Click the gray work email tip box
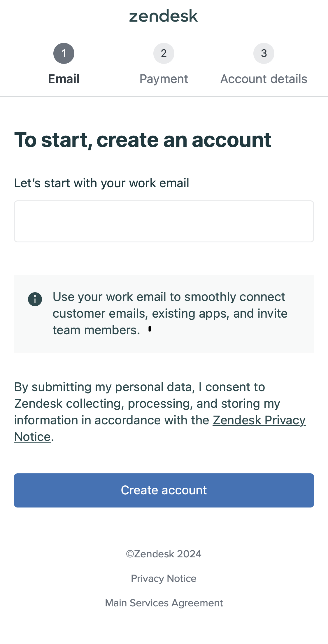The width and height of the screenshot is (328, 644). (164, 313)
